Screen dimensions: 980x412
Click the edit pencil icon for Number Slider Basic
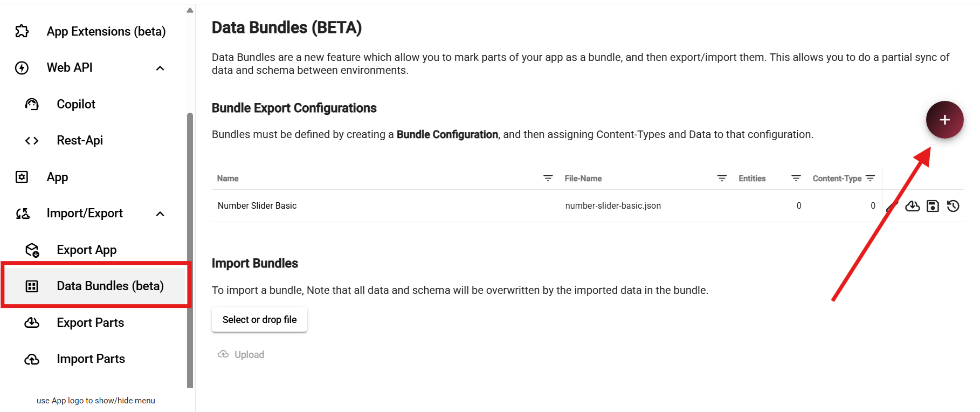tap(891, 207)
